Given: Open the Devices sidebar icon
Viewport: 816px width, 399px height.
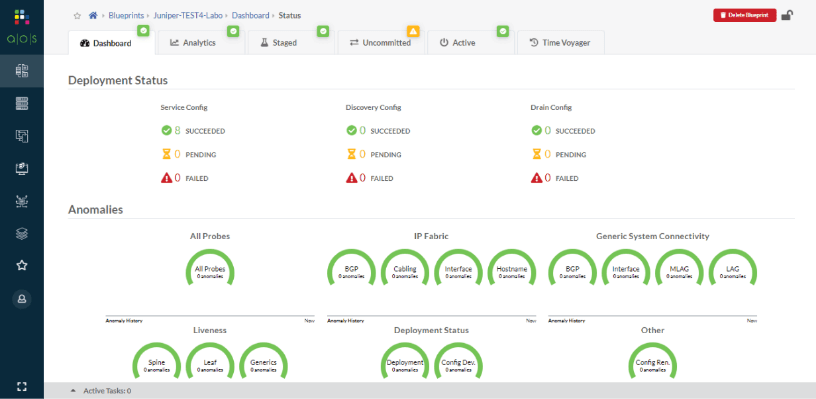Looking at the screenshot, I should coord(22,104).
